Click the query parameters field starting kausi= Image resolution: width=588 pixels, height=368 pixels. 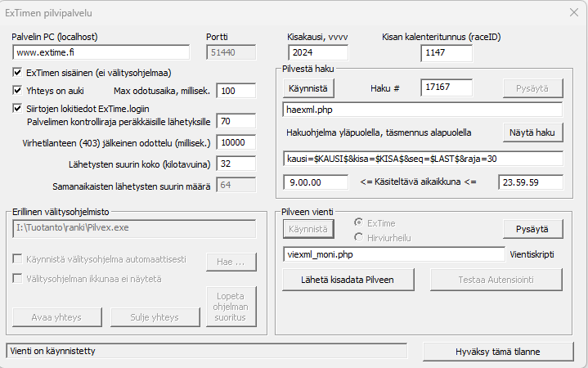coord(422,158)
